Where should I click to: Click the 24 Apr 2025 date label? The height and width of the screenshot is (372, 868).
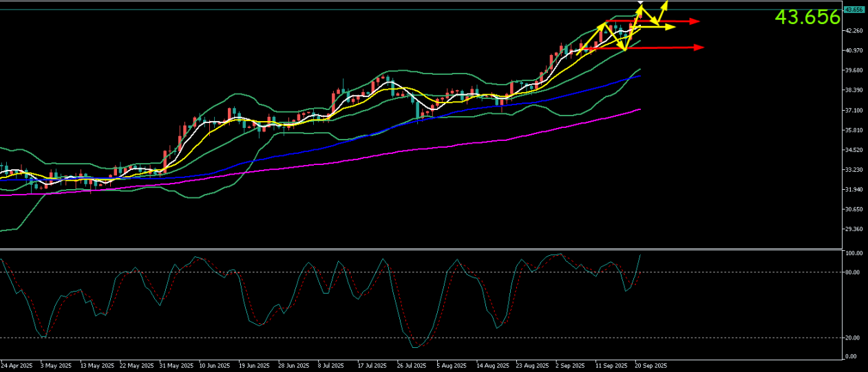pyautogui.click(x=17, y=366)
